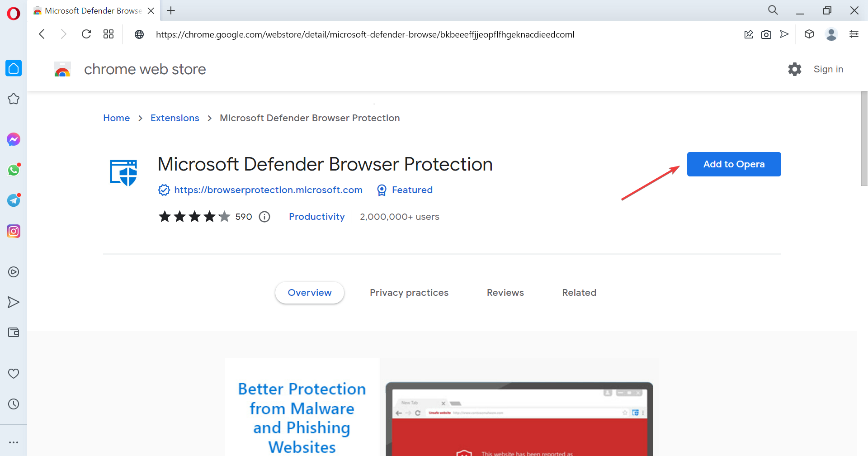Image resolution: width=868 pixels, height=456 pixels.
Task: Open the Reviews tab
Action: (505, 293)
